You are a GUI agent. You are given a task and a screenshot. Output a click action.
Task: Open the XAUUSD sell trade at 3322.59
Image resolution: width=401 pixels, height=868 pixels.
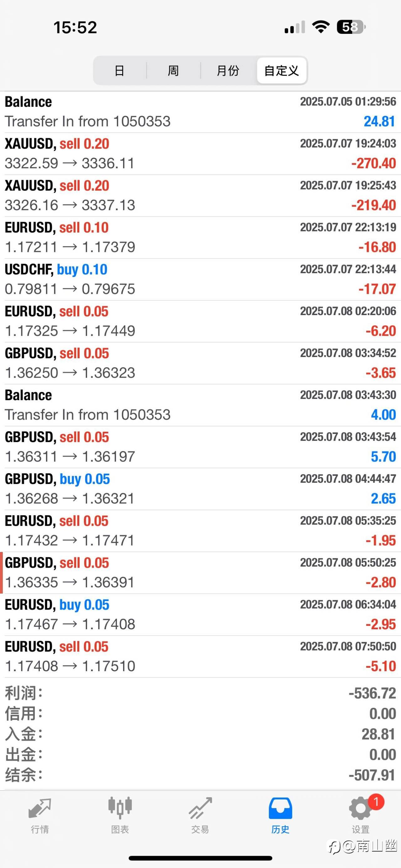point(200,154)
